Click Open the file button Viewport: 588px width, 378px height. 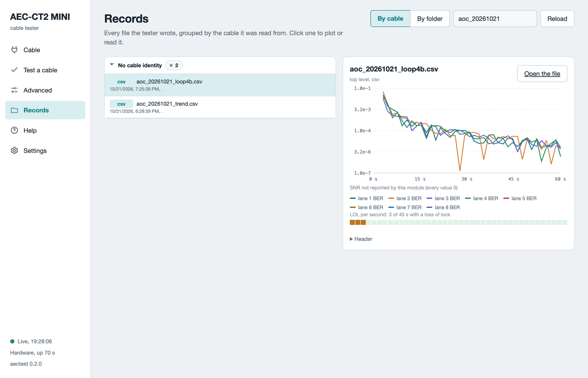pyautogui.click(x=542, y=73)
